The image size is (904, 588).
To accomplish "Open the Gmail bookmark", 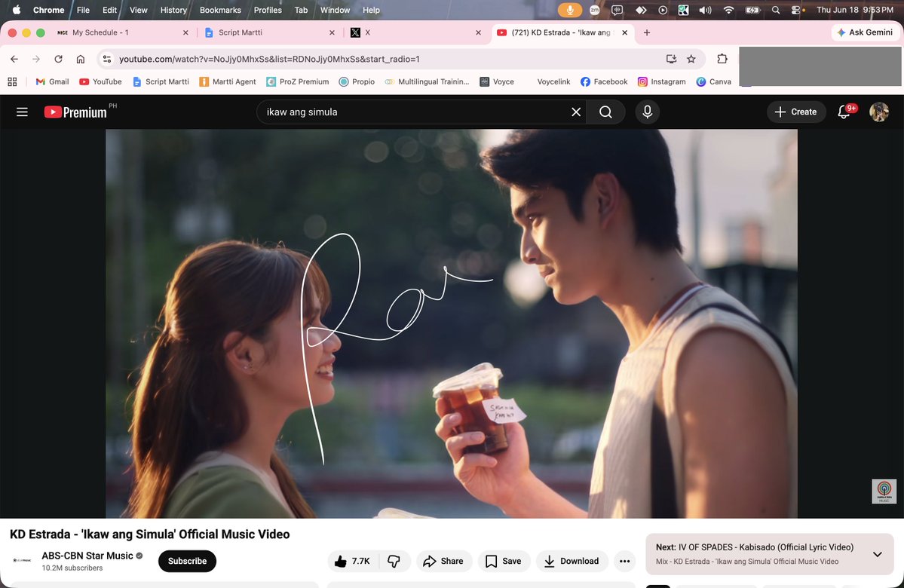I will point(52,82).
